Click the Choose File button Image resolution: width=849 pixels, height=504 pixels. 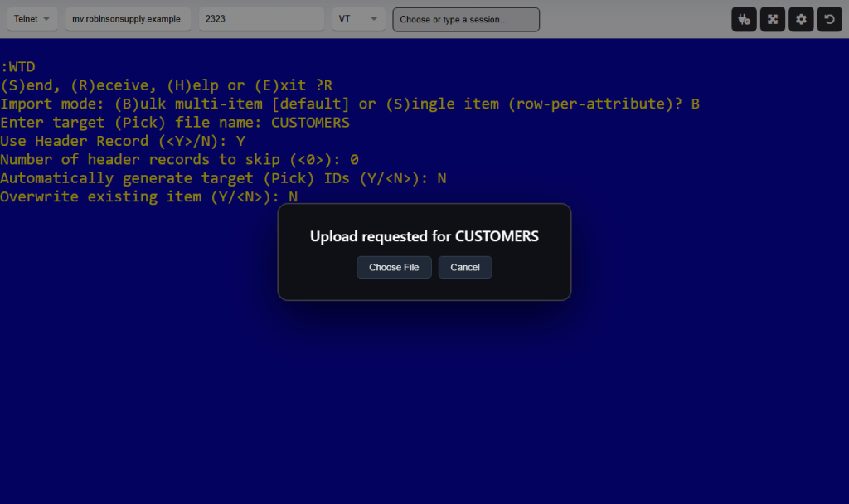coord(394,268)
